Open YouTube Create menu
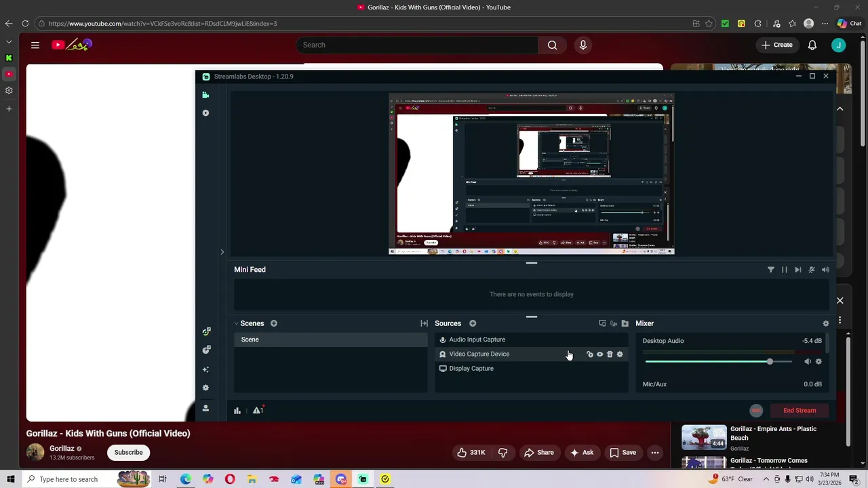Viewport: 868px width, 488px height. tap(776, 45)
